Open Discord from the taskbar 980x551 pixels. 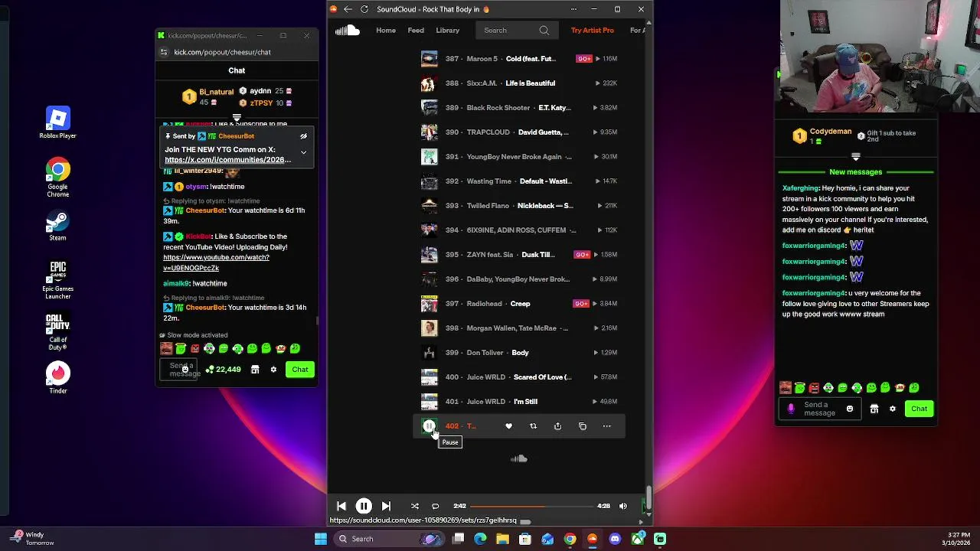615,539
